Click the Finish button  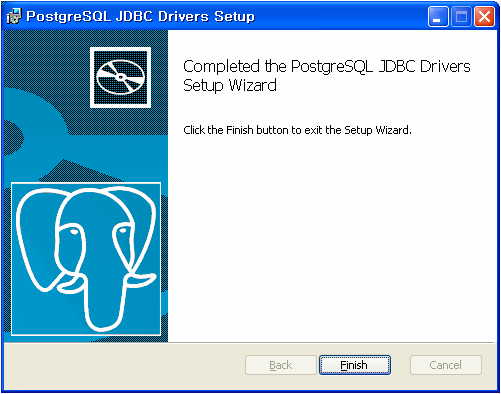[355, 365]
